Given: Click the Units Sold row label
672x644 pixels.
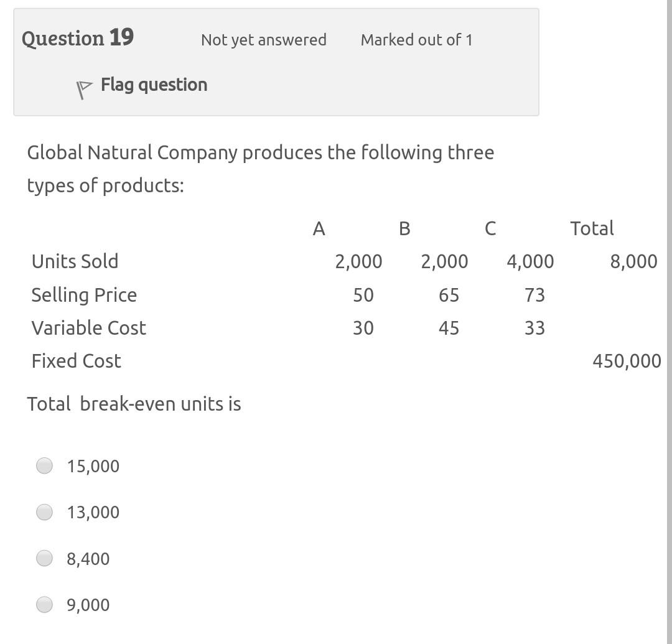Looking at the screenshot, I should [75, 261].
